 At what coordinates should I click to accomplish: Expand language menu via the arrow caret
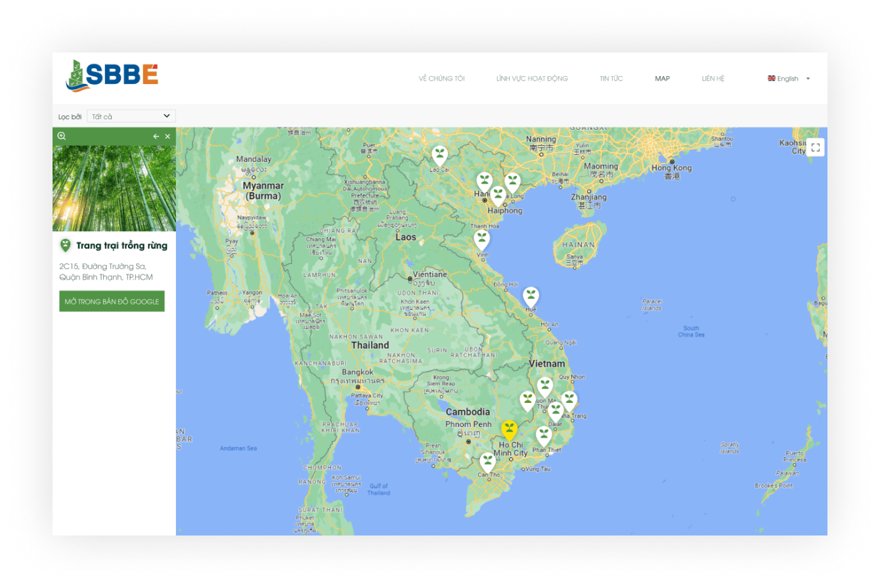click(808, 79)
